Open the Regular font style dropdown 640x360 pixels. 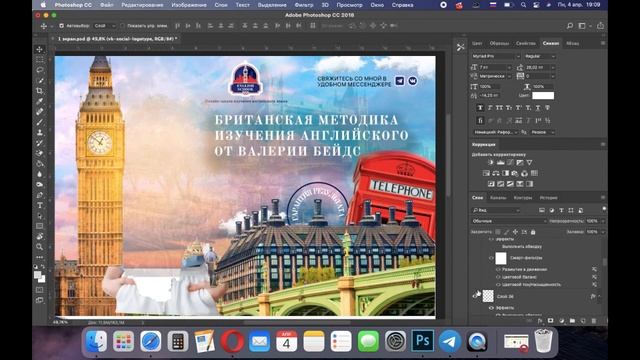coord(540,56)
